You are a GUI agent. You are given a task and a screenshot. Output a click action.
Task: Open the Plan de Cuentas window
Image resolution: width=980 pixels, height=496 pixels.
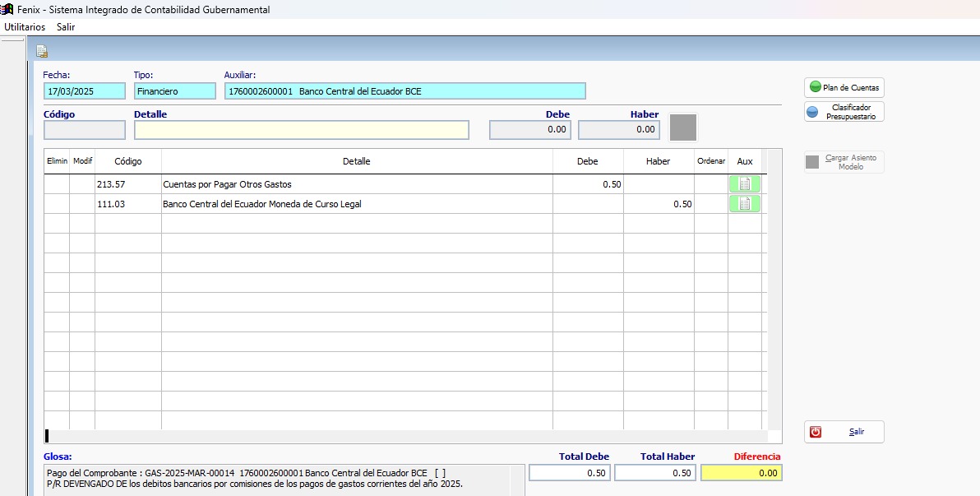pos(844,87)
